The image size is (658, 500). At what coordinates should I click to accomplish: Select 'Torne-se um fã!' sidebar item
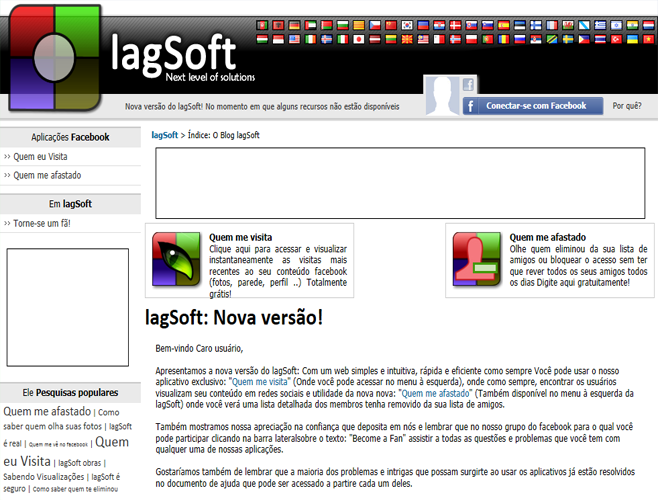41,223
